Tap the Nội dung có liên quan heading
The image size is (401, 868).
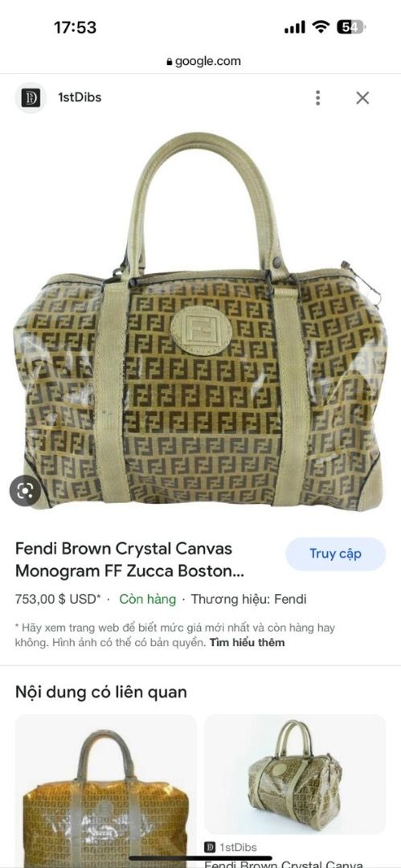(x=100, y=692)
